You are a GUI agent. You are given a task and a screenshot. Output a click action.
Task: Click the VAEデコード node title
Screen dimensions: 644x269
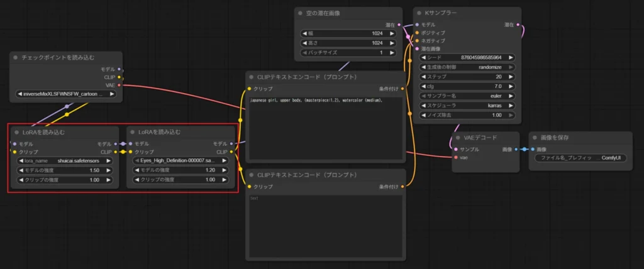[480, 138]
